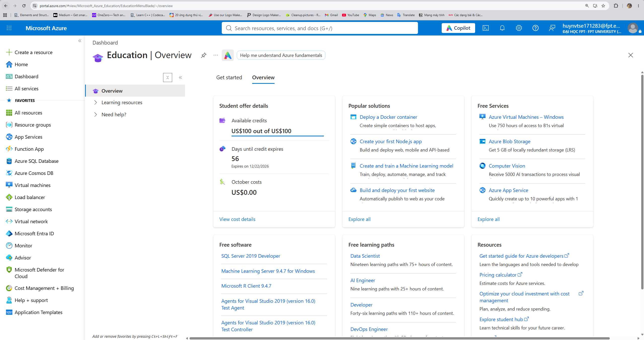644x340 pixels.
Task: Open the help question mark icon
Action: tap(536, 28)
